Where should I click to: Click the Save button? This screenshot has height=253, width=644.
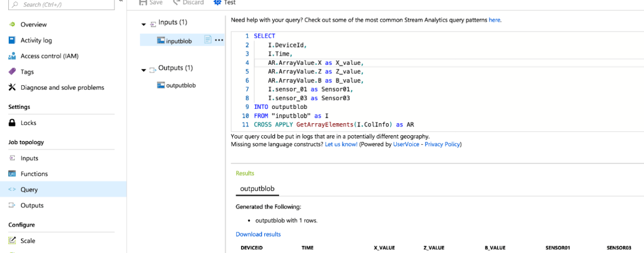click(151, 2)
